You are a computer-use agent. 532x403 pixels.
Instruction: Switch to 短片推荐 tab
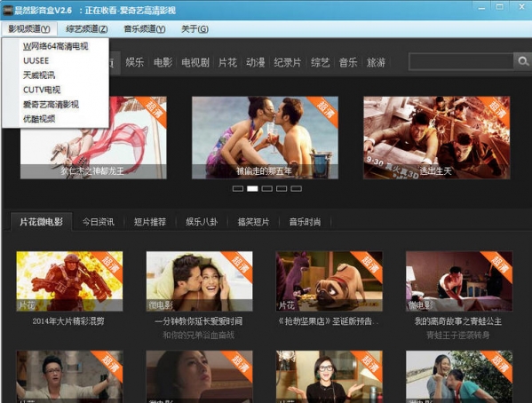coord(150,222)
